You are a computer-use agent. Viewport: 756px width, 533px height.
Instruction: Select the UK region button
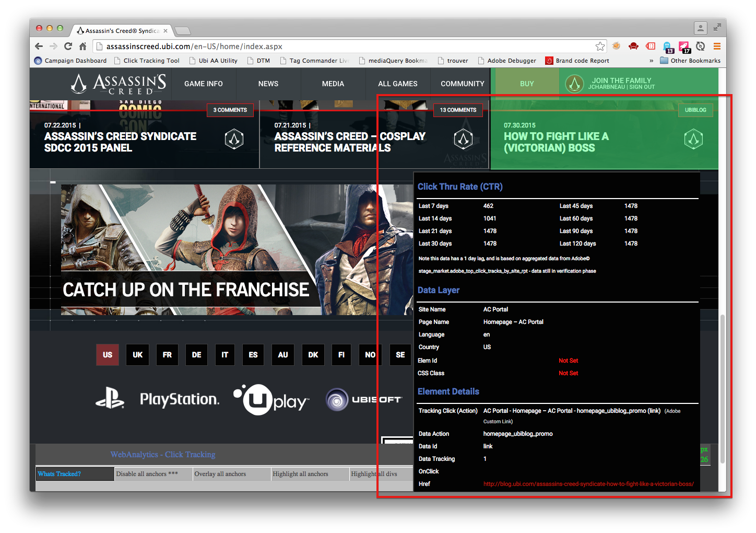click(x=137, y=355)
